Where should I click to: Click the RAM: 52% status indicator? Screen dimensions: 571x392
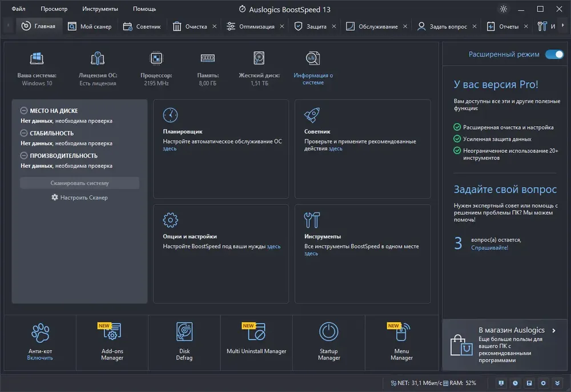coord(460,383)
